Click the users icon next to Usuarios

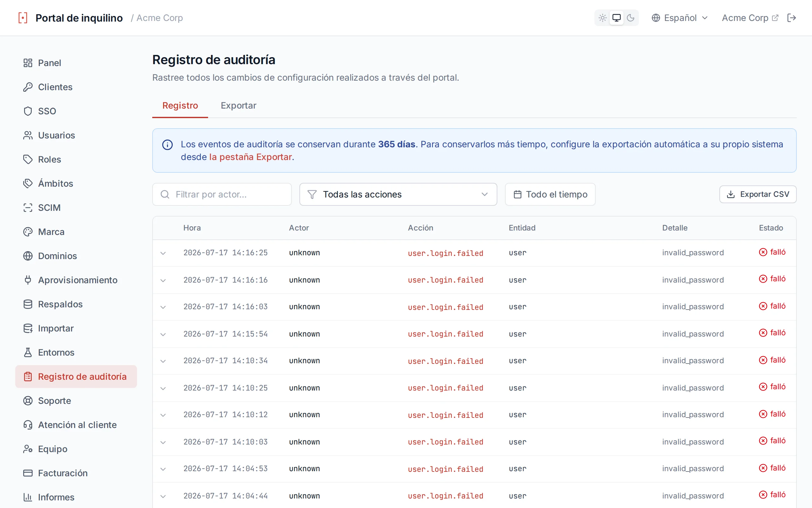[28, 135]
